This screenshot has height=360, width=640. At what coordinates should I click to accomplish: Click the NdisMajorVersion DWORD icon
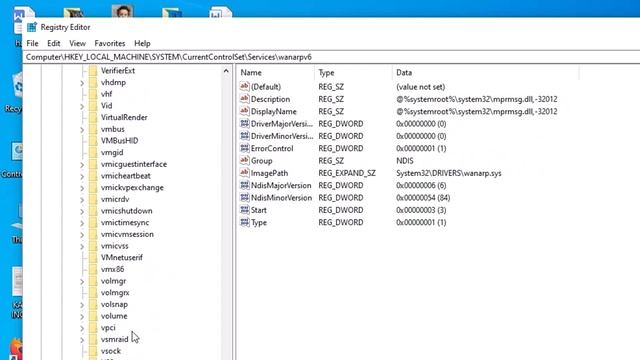pyautogui.click(x=244, y=185)
